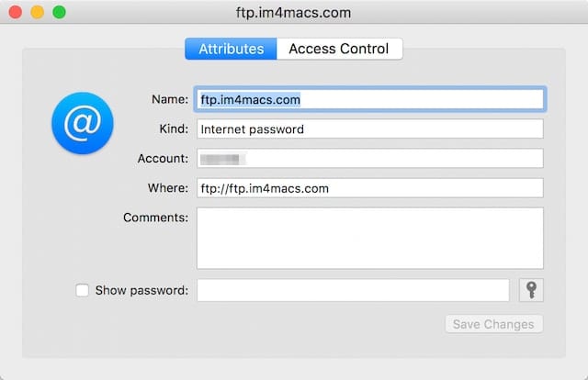Click inside the Comments text area
Image resolution: width=588 pixels, height=380 pixels.
(370, 238)
